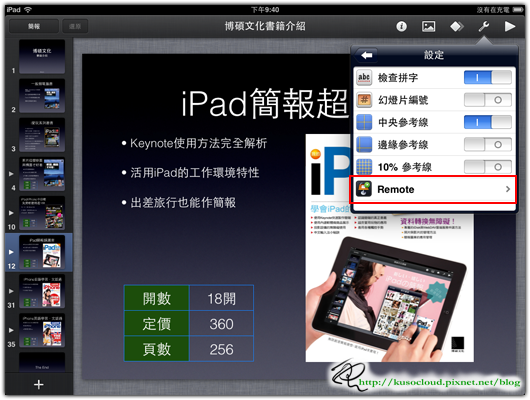Tap the battery status icon

[517, 10]
